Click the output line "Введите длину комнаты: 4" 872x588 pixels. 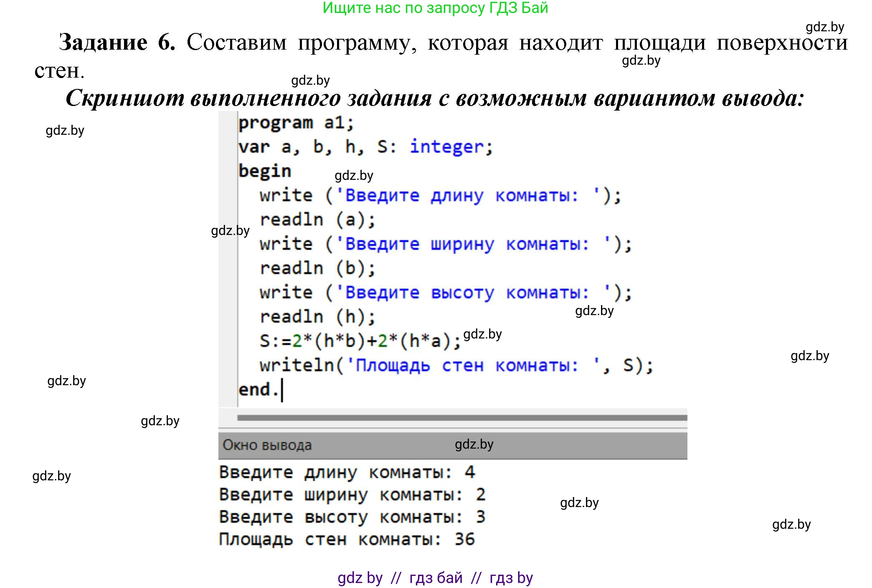(x=347, y=472)
